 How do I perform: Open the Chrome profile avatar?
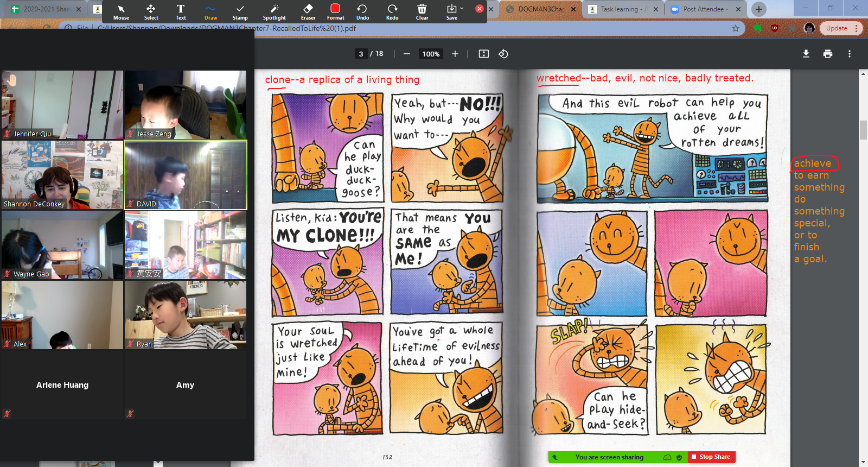coord(809,28)
